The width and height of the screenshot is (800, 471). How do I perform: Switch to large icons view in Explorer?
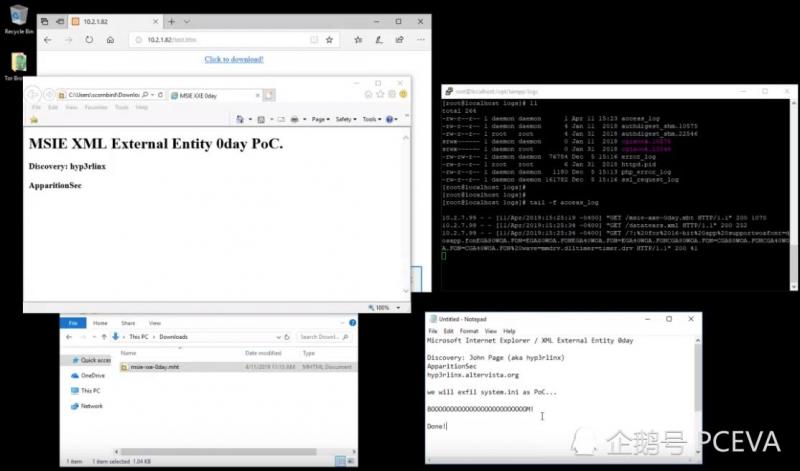coord(351,461)
